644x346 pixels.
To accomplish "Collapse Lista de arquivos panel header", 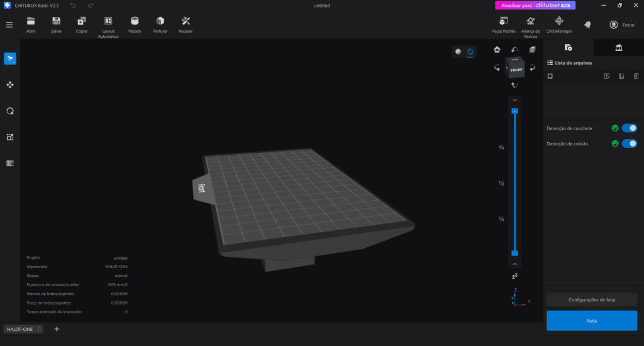I will [570, 63].
